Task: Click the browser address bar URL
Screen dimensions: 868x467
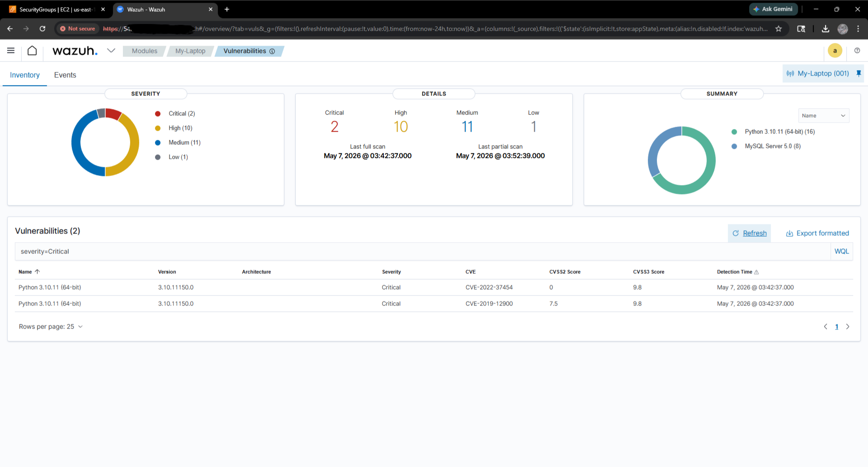Action: 435,29
